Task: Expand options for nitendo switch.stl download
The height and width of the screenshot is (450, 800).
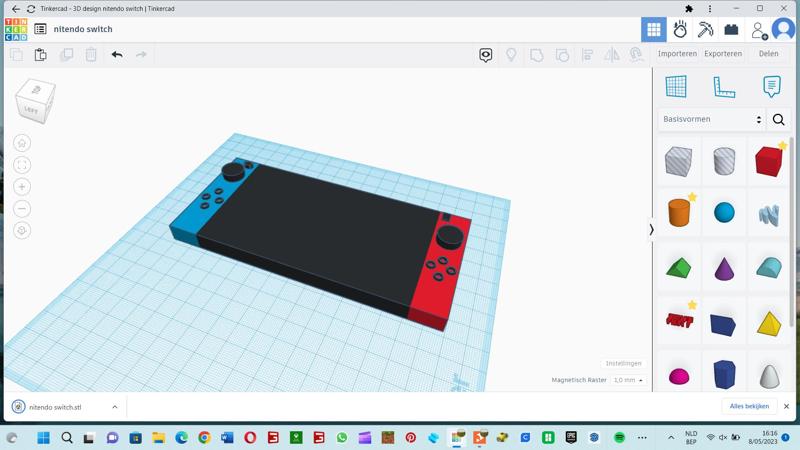Action: (115, 407)
